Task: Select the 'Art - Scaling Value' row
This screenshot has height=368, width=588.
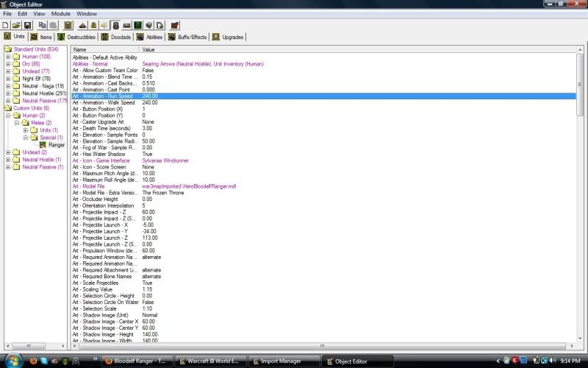Action: [x=323, y=289]
